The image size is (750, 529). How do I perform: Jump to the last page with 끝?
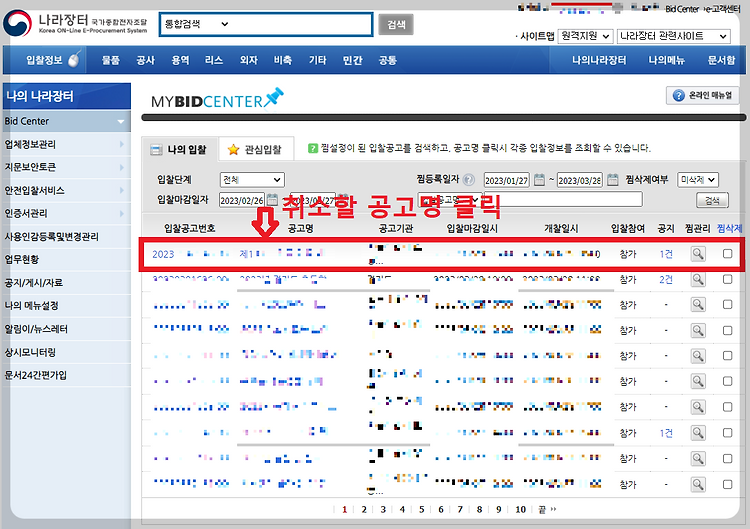(x=547, y=509)
